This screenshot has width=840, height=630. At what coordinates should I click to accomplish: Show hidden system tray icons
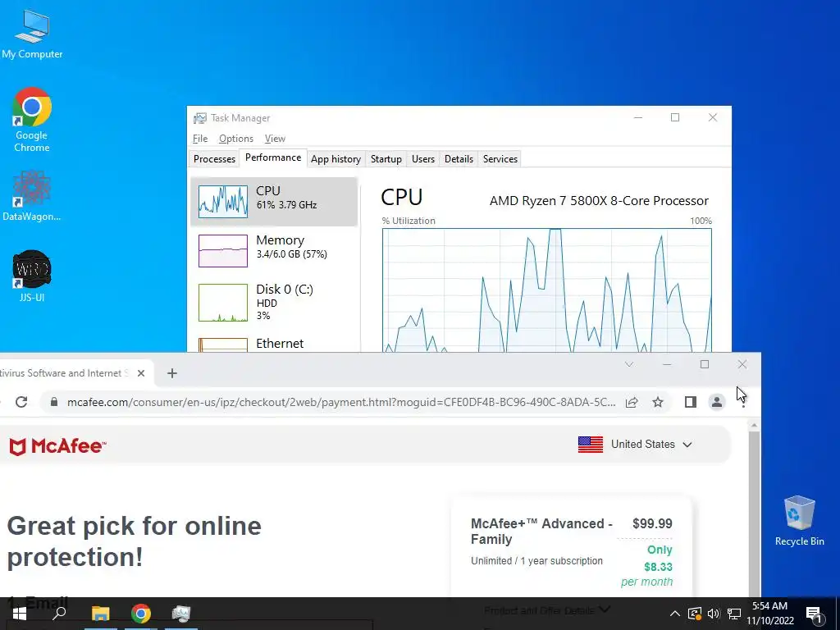(675, 614)
